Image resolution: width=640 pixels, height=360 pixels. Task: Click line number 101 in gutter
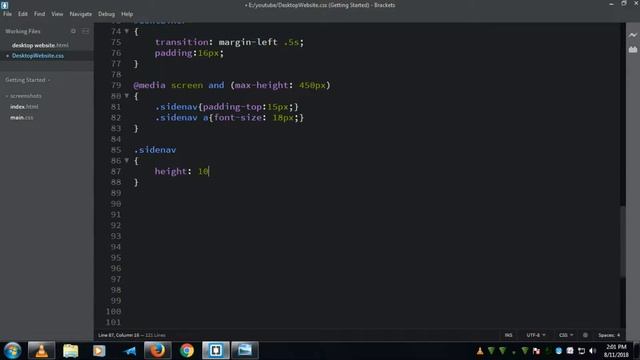coord(113,322)
